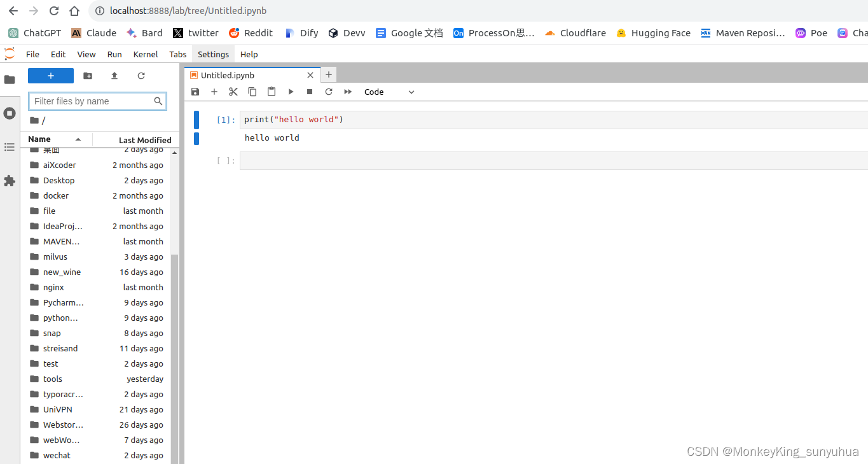Screen dimensions: 868x464
Task: Open the ChatGPT bookmark
Action: coord(35,33)
